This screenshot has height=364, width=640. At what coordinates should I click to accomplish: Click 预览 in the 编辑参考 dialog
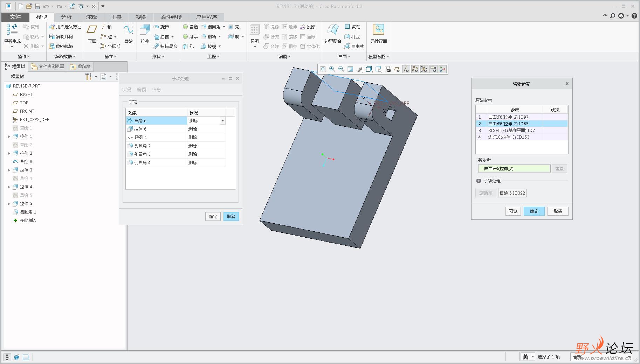click(x=513, y=211)
